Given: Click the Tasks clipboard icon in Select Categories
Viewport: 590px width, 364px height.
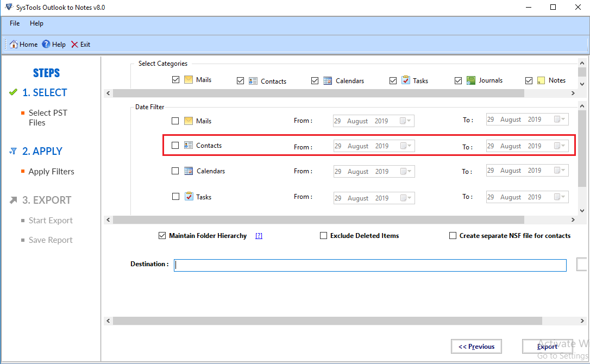Looking at the screenshot, I should coord(406,80).
